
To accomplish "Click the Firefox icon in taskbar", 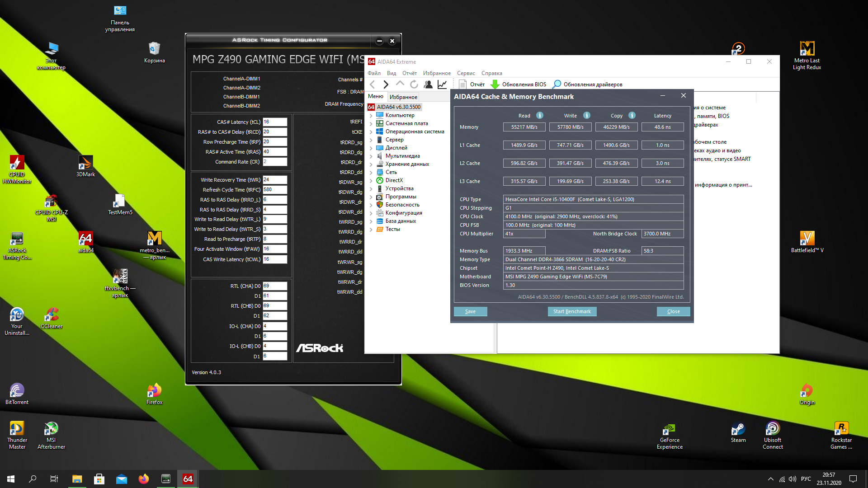I will 144,479.
